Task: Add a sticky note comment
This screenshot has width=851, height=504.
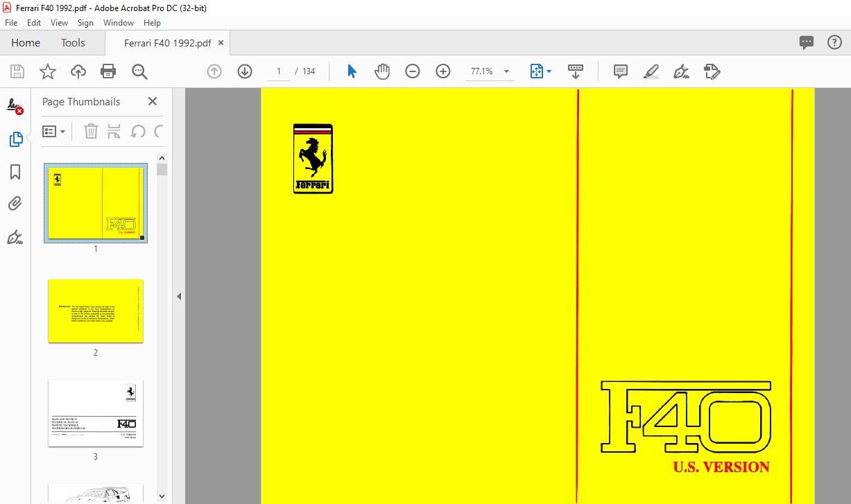Action: click(x=621, y=71)
